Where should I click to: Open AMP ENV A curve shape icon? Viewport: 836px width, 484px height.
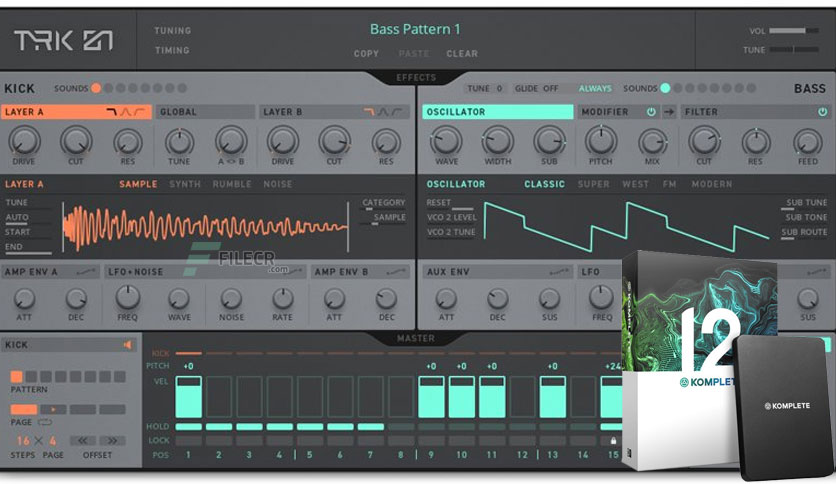86,272
